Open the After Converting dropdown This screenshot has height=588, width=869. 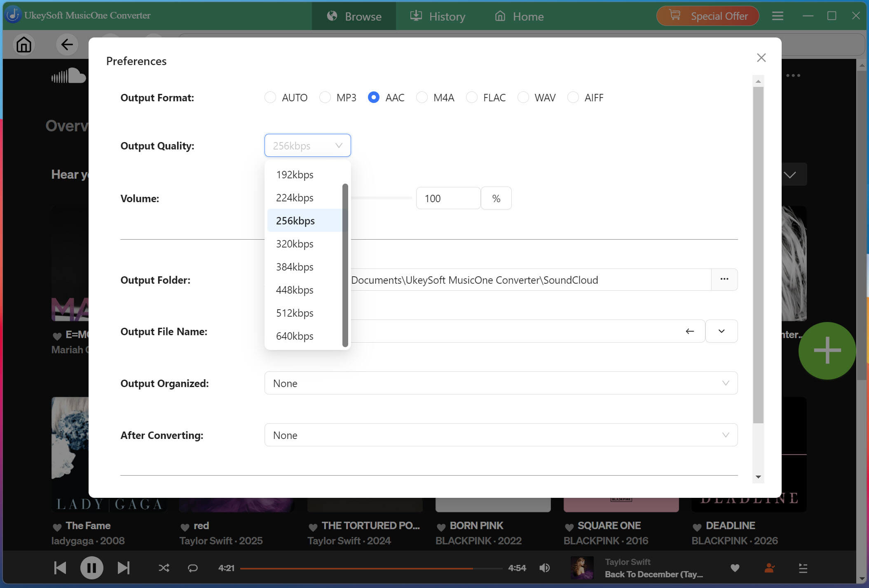(501, 435)
